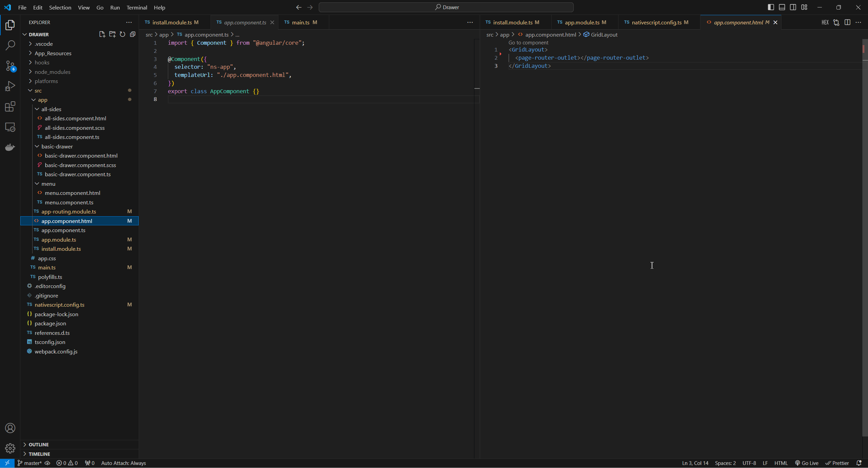Open the Terminal menu
This screenshot has height=468, width=868.
coord(137,7)
